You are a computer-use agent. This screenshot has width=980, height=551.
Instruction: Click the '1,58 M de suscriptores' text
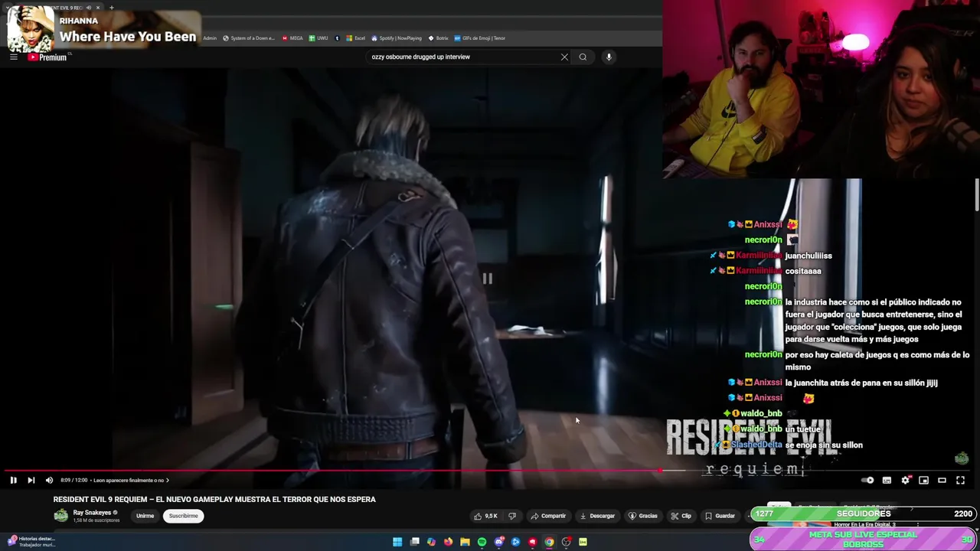[x=96, y=520]
